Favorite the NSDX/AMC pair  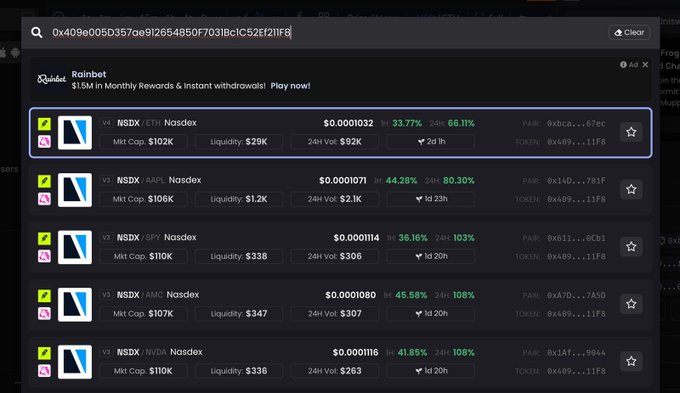[631, 304]
